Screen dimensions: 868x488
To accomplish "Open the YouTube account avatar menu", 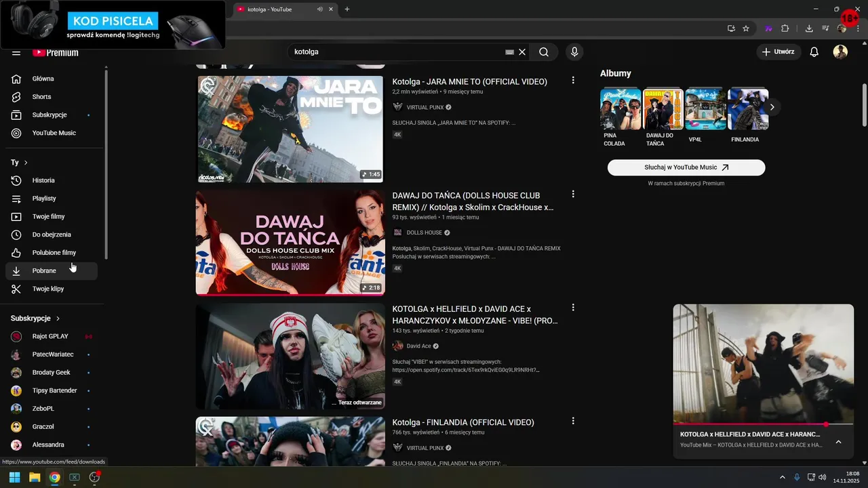I will pos(840,52).
